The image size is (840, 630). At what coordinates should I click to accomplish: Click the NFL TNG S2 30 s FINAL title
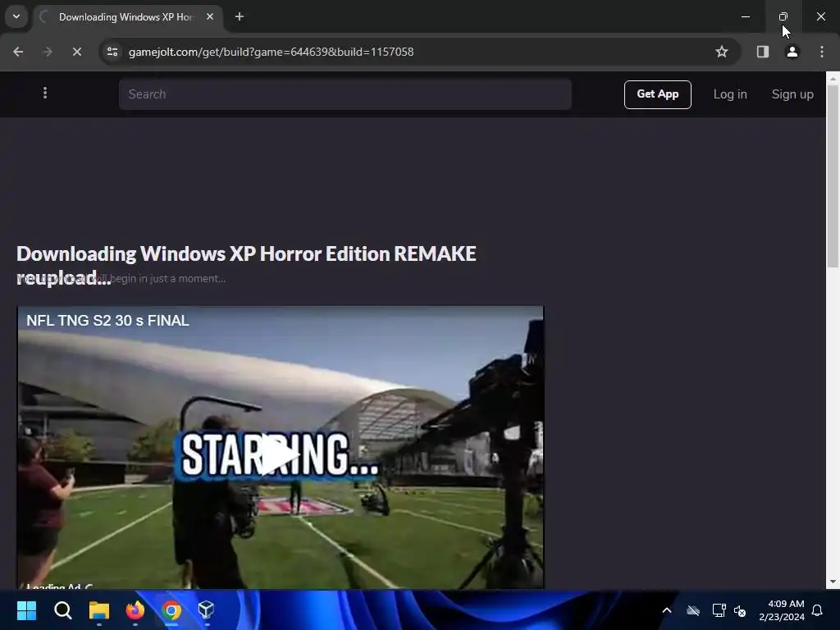(107, 321)
